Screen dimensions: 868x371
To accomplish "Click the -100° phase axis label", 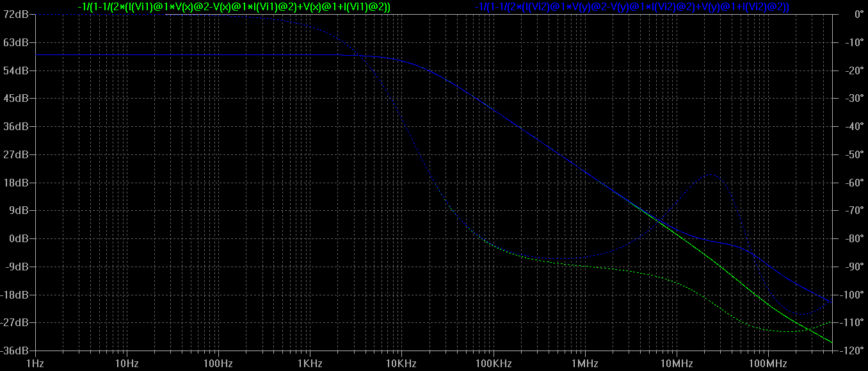I will point(852,295).
